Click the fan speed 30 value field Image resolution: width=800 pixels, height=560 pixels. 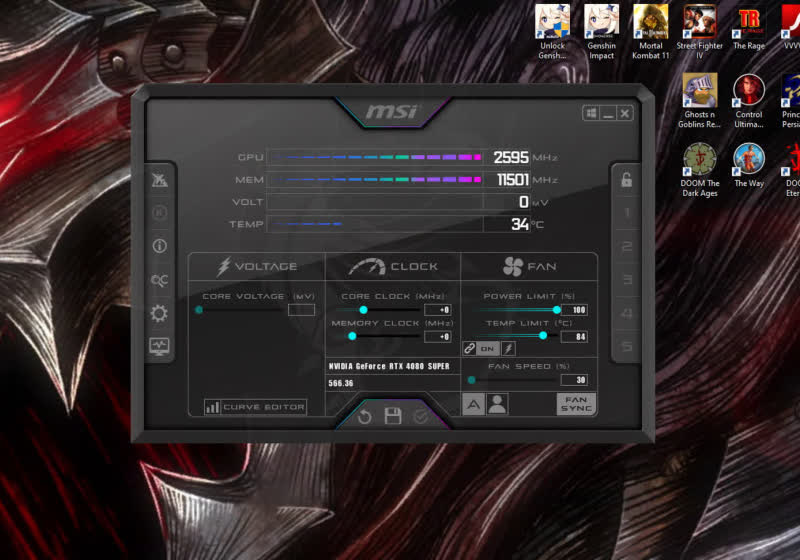point(574,380)
